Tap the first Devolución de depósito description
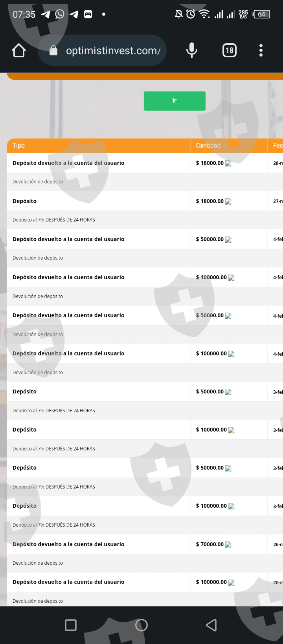This screenshot has height=644, width=283. coord(38,182)
